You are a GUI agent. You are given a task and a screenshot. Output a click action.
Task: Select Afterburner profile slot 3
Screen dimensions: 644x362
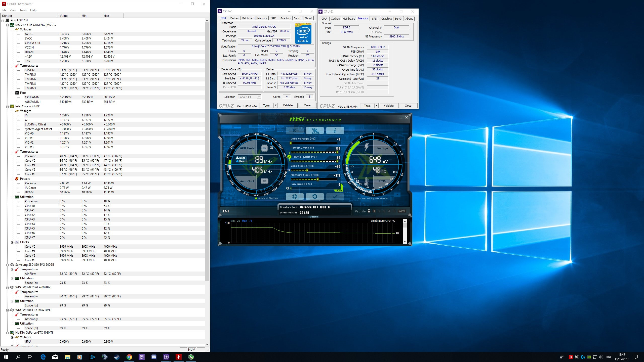(x=384, y=211)
